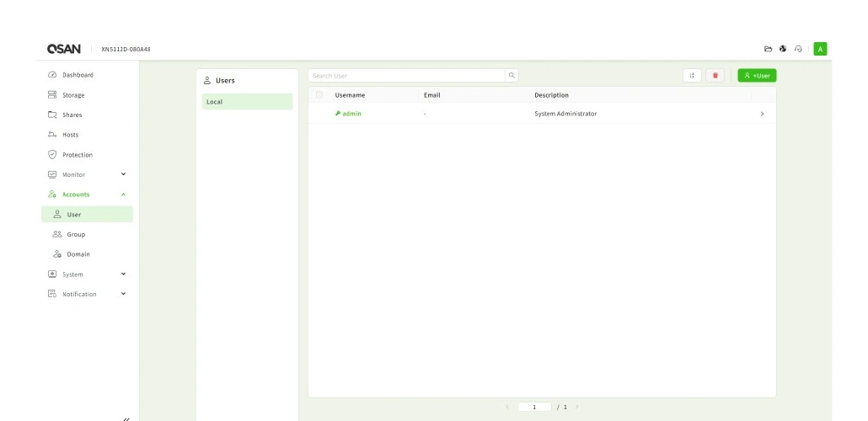The height and width of the screenshot is (421, 868).
Task: Click the wrench icon beside admin
Action: pos(338,113)
